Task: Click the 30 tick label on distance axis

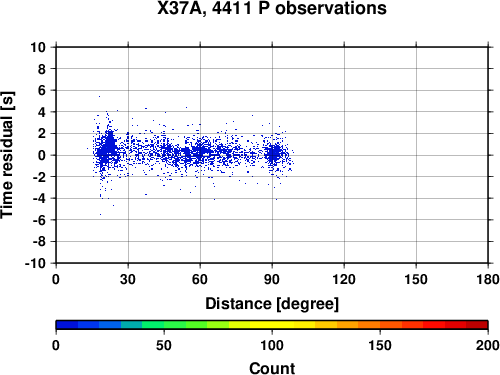Action: (x=128, y=279)
